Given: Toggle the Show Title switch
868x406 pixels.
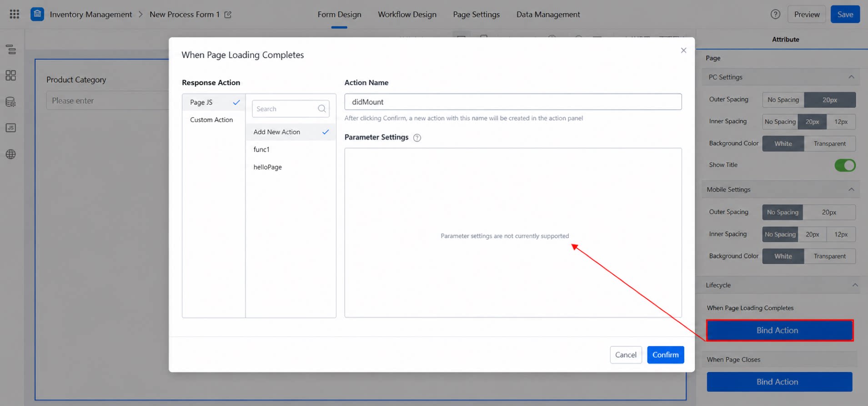Looking at the screenshot, I should pyautogui.click(x=845, y=165).
